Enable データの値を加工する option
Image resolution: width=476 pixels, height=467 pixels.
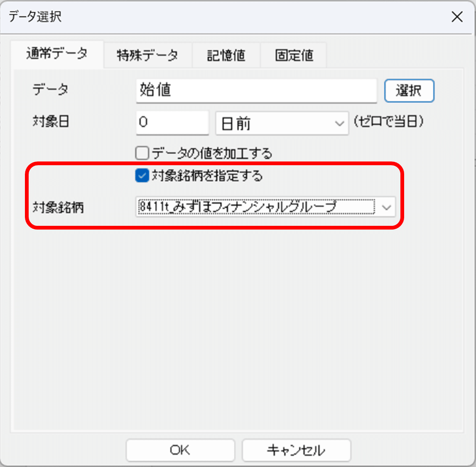142,153
